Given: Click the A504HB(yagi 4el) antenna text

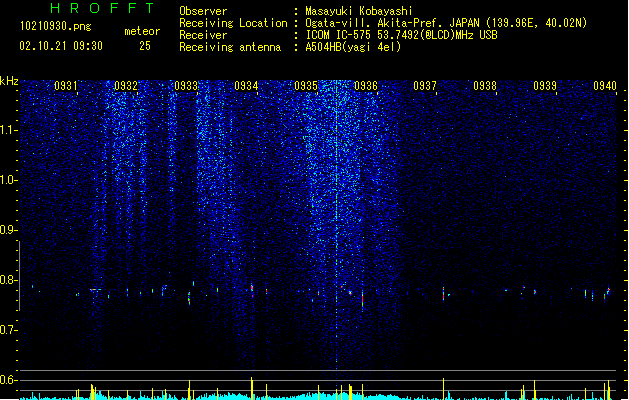Looking at the screenshot, I should click(353, 47).
